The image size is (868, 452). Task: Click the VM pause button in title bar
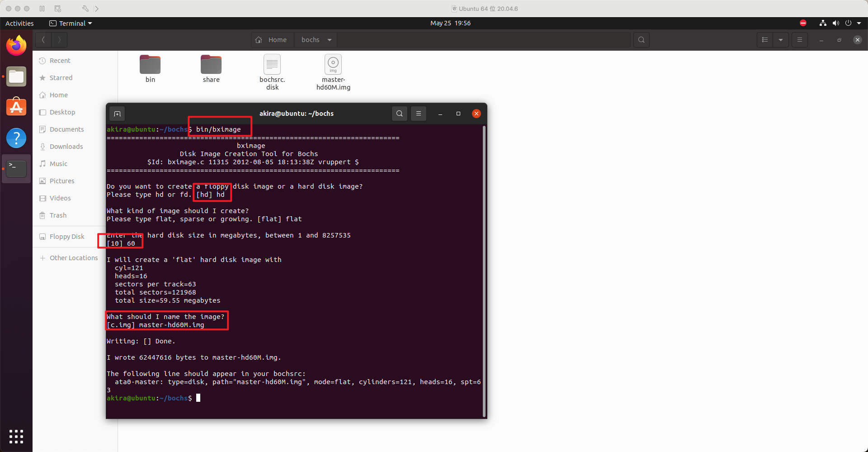(42, 9)
